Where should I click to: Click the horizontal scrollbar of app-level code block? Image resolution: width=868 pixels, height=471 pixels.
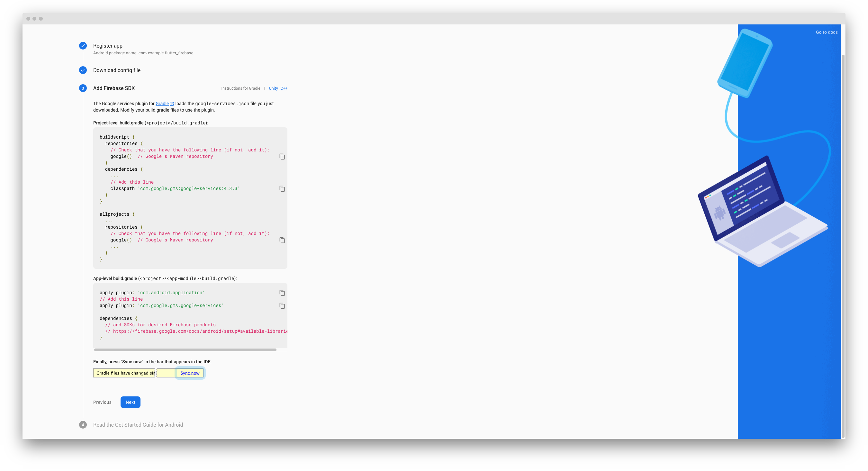coord(185,350)
